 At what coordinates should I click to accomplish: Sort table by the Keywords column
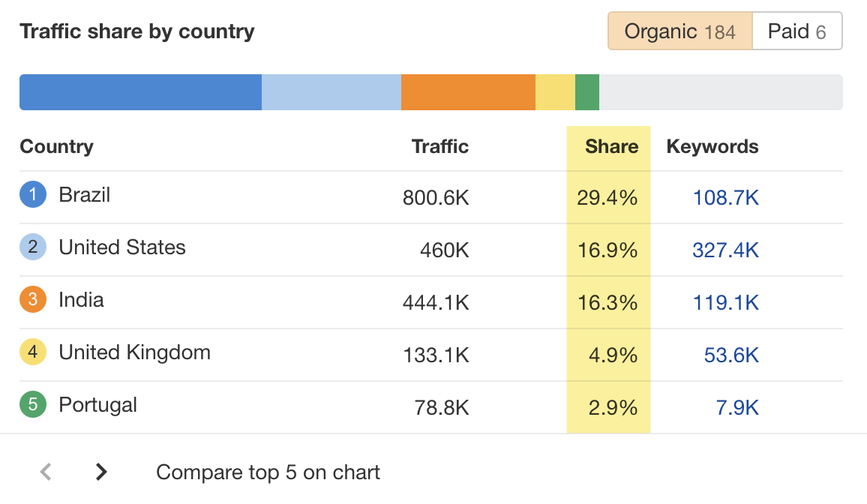tap(712, 147)
